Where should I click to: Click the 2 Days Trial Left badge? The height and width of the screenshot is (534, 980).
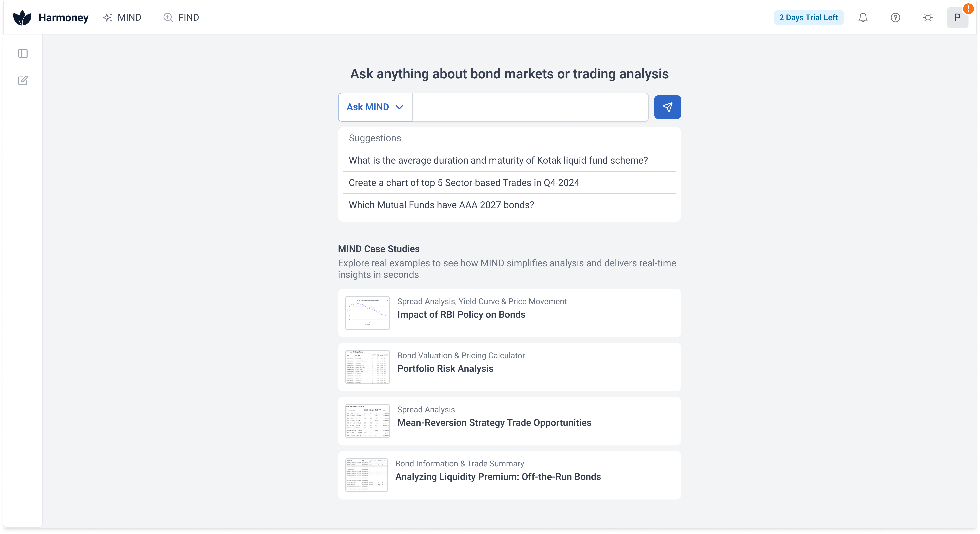click(808, 18)
